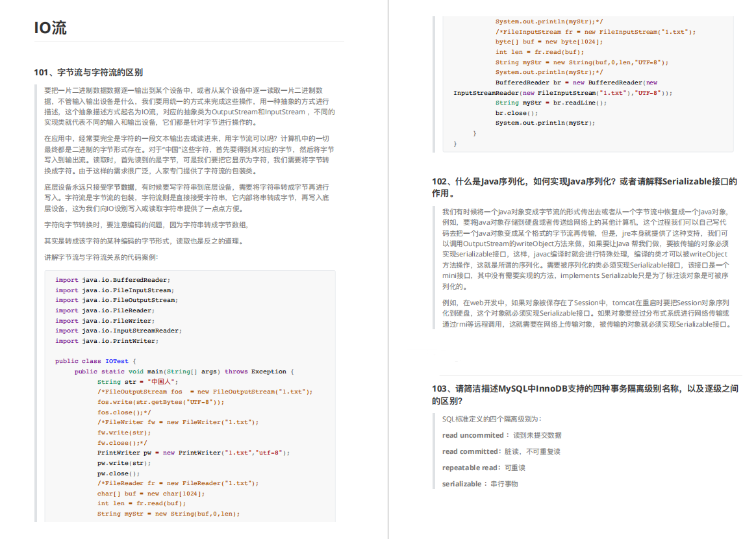Click code line 'br.close();'
The image size is (756, 539).
click(x=516, y=113)
